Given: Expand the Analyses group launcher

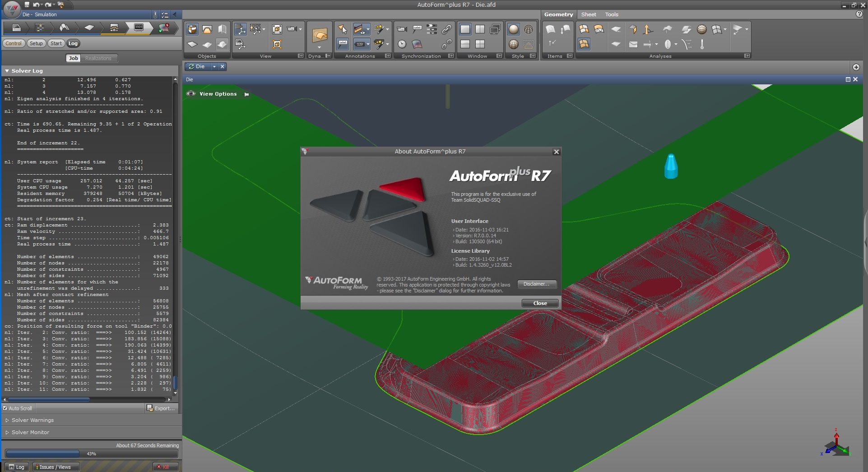Looking at the screenshot, I should [x=747, y=56].
